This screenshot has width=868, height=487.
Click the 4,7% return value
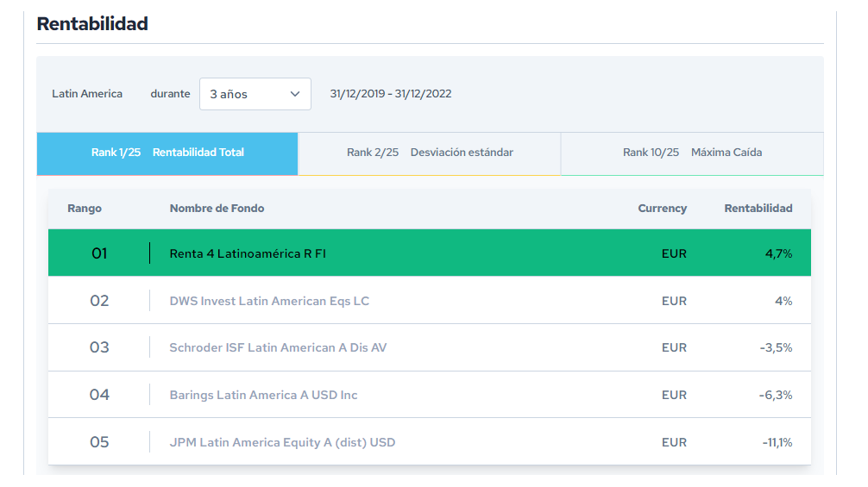coord(777,253)
